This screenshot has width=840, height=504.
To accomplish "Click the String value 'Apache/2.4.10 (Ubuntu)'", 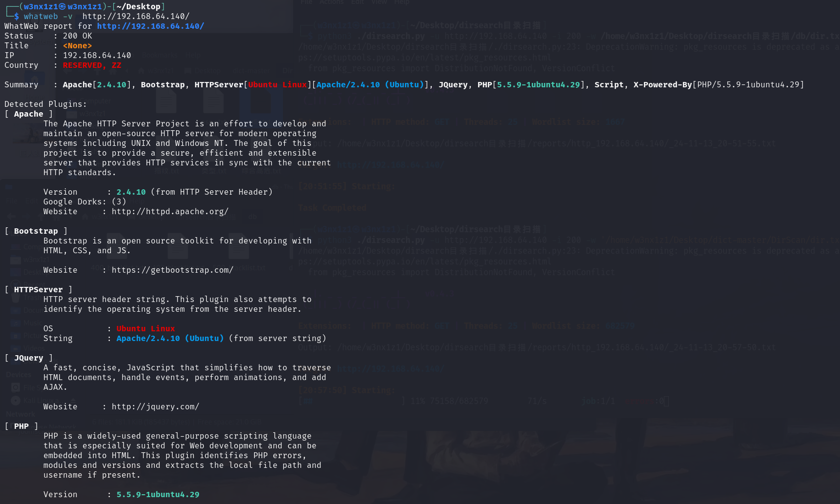I will click(x=170, y=338).
